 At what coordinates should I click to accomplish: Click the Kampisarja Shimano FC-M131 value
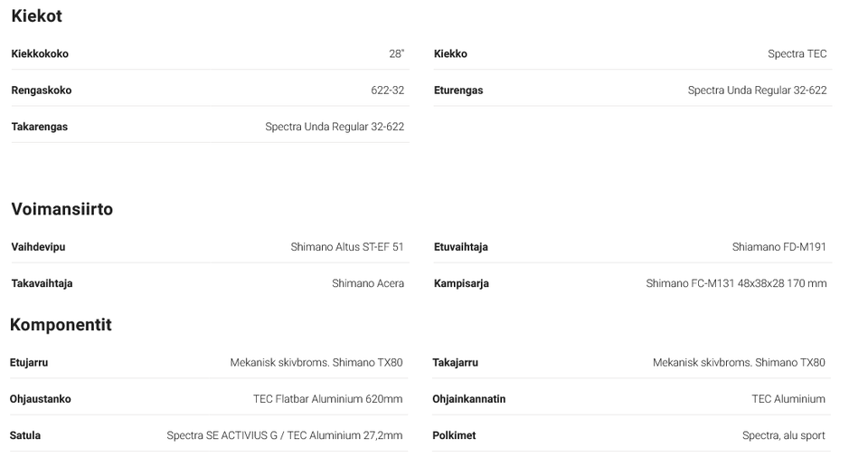736,283
